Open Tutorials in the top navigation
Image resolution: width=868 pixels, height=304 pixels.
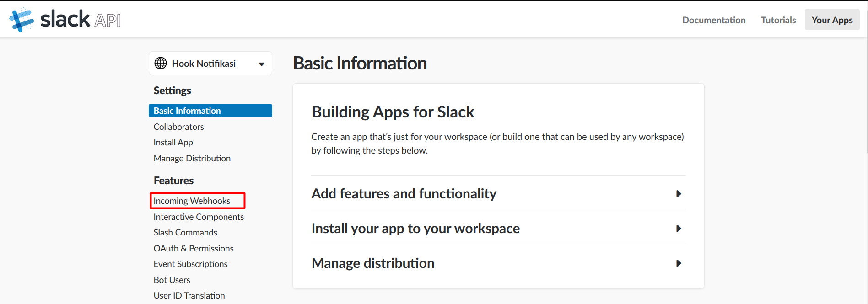coord(778,20)
